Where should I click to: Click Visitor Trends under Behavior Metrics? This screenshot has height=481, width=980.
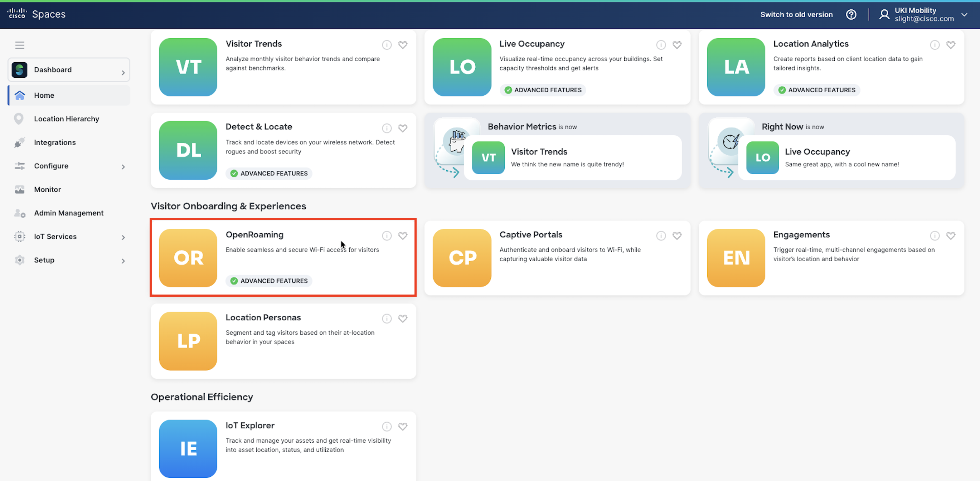tap(539, 152)
